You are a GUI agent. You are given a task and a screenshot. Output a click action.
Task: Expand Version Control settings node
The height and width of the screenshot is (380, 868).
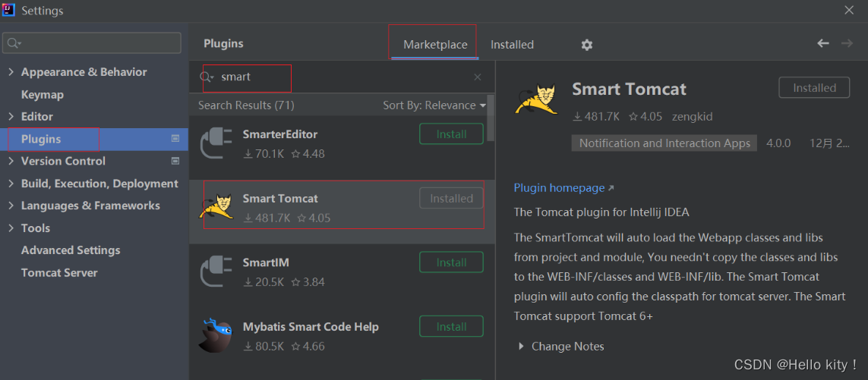tap(11, 161)
